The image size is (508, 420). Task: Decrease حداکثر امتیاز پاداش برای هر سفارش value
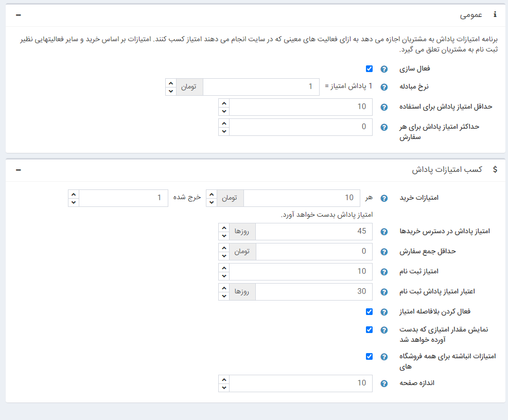click(x=223, y=131)
